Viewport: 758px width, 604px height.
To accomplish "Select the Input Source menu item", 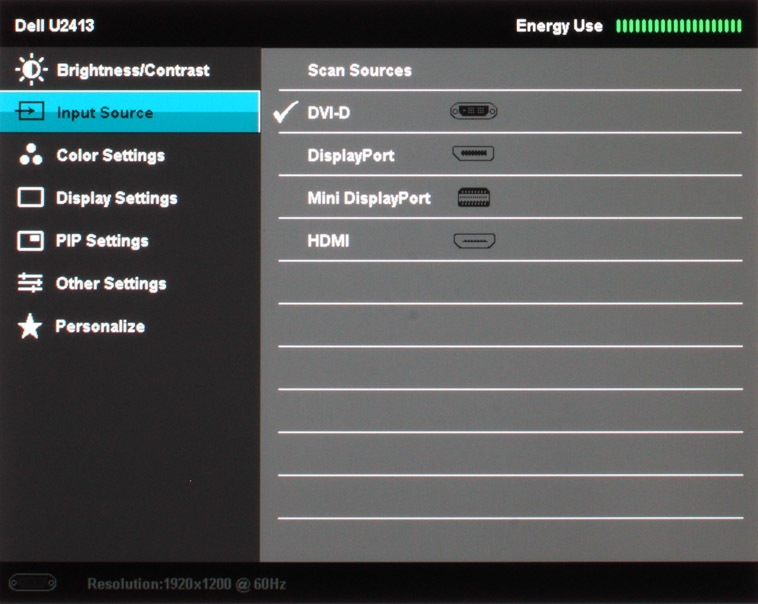I will [x=130, y=112].
